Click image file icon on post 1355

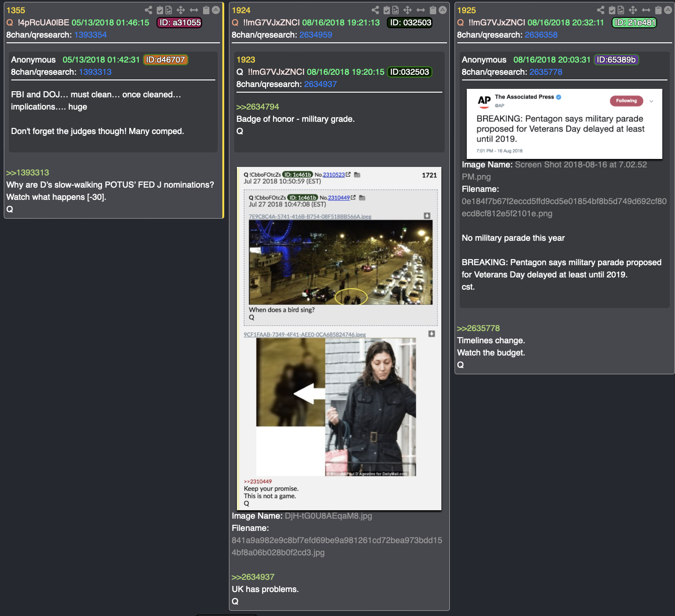point(168,10)
